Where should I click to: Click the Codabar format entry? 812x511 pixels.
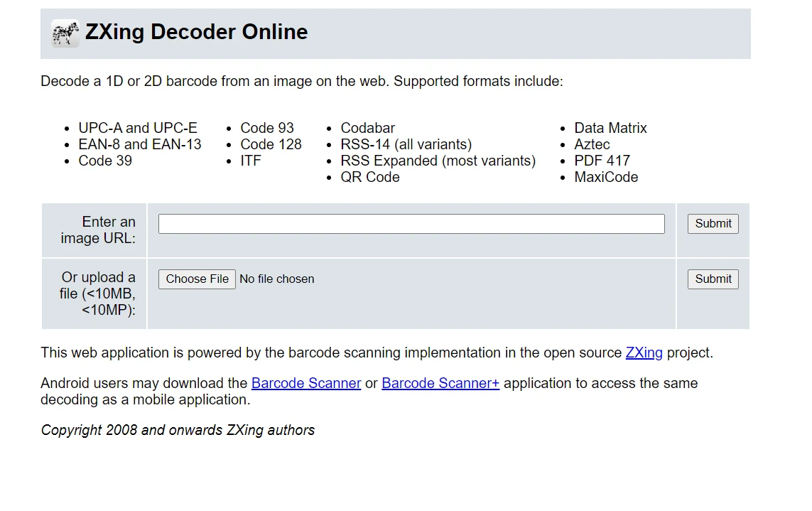click(367, 128)
